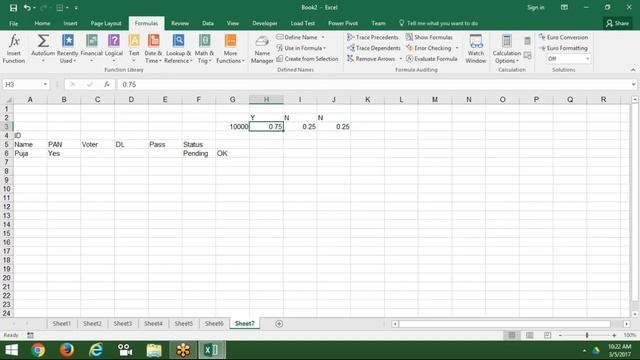Open the Error Checking dropdown arrow

coord(457,48)
